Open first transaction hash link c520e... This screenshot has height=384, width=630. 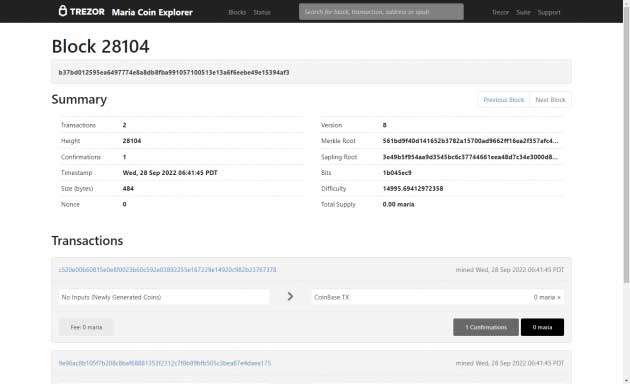(x=168, y=270)
